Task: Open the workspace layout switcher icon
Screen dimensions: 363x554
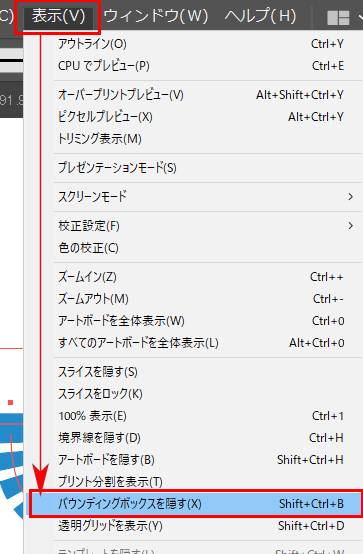Action: [338, 17]
